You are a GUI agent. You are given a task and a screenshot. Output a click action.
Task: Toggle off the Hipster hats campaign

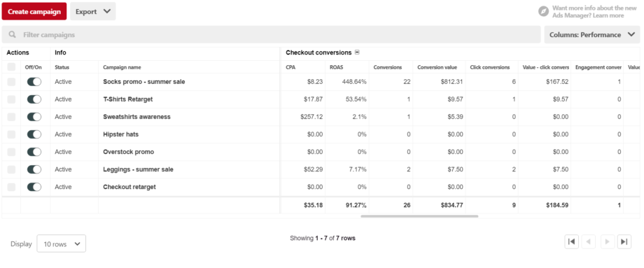[x=34, y=134]
